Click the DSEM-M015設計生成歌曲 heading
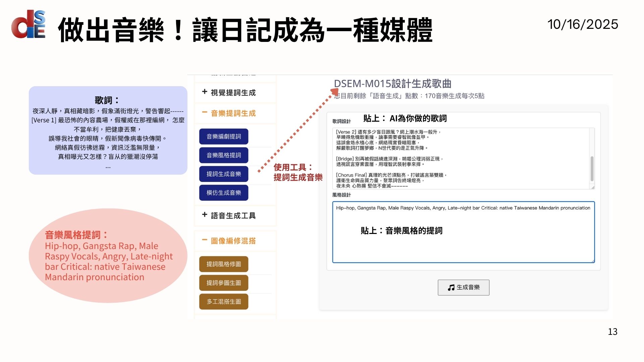The image size is (644, 362). point(392,83)
